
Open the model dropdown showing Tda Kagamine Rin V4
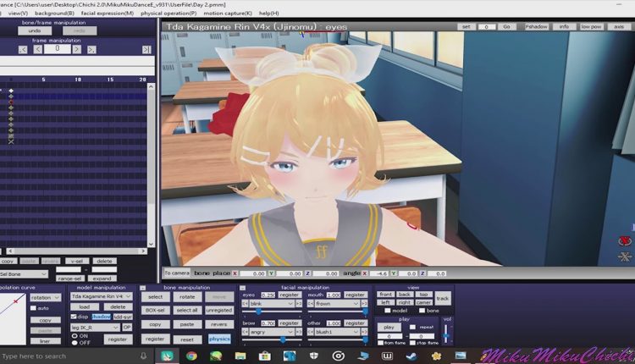click(102, 296)
